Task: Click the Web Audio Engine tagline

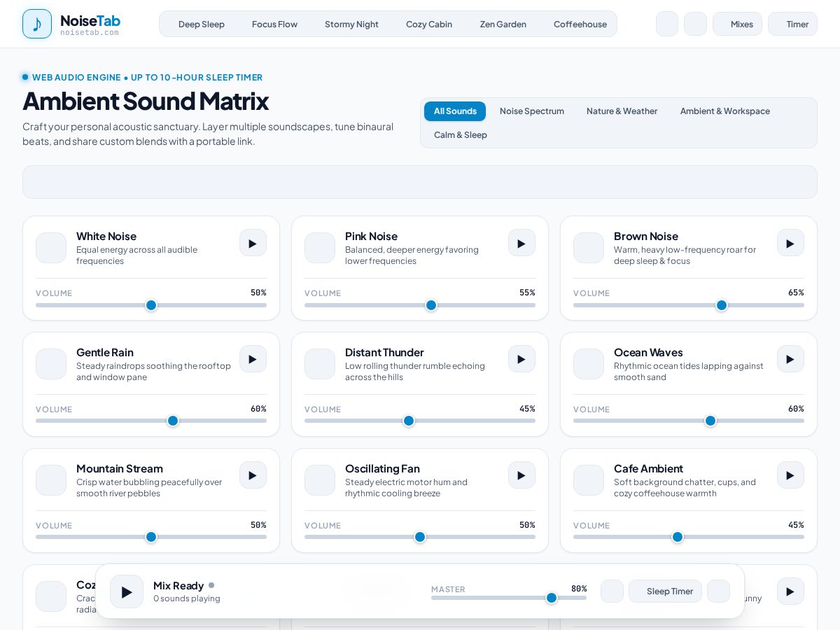Action: point(148,77)
